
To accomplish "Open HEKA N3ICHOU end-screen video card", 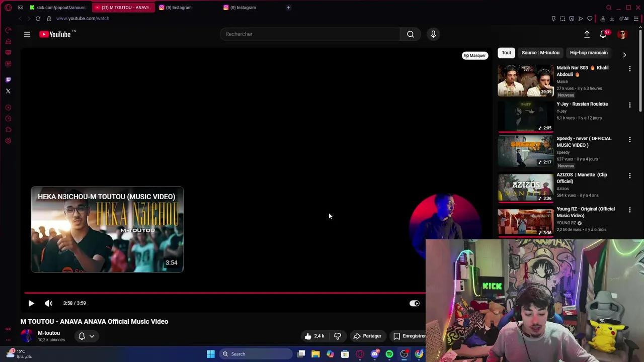I will coord(107,230).
